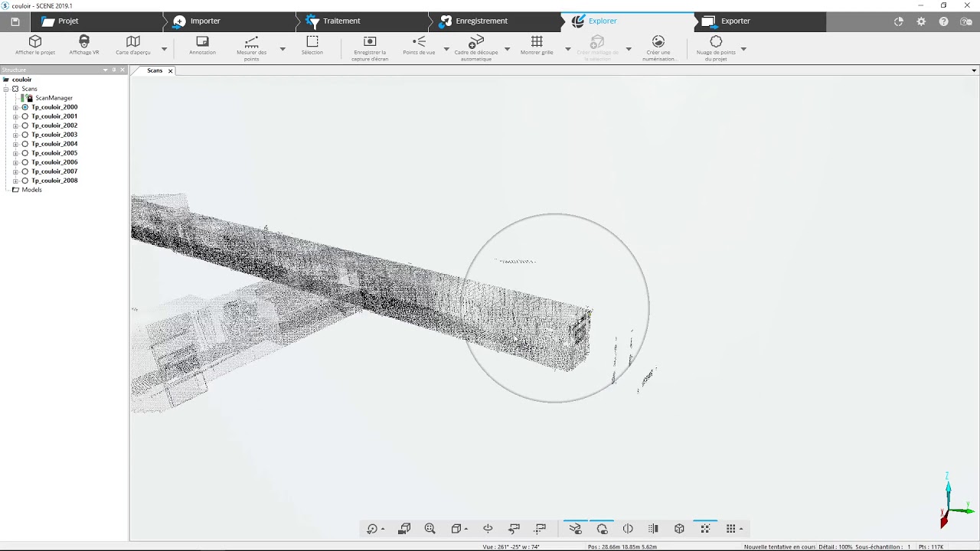This screenshot has height=551, width=980.
Task: Click the Pos coordinates in status bar
Action: coord(622,547)
